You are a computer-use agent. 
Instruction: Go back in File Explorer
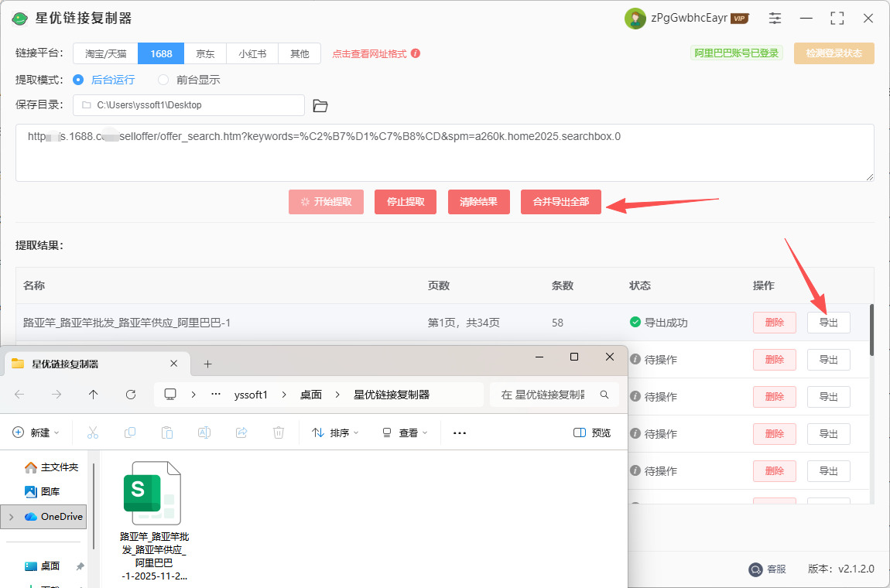click(x=19, y=395)
